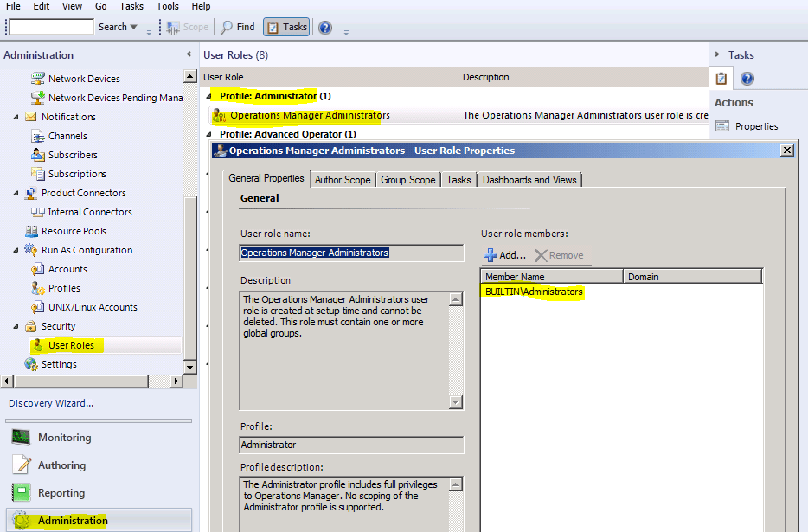
Task: Click the Administration gear icon
Action: (21, 521)
